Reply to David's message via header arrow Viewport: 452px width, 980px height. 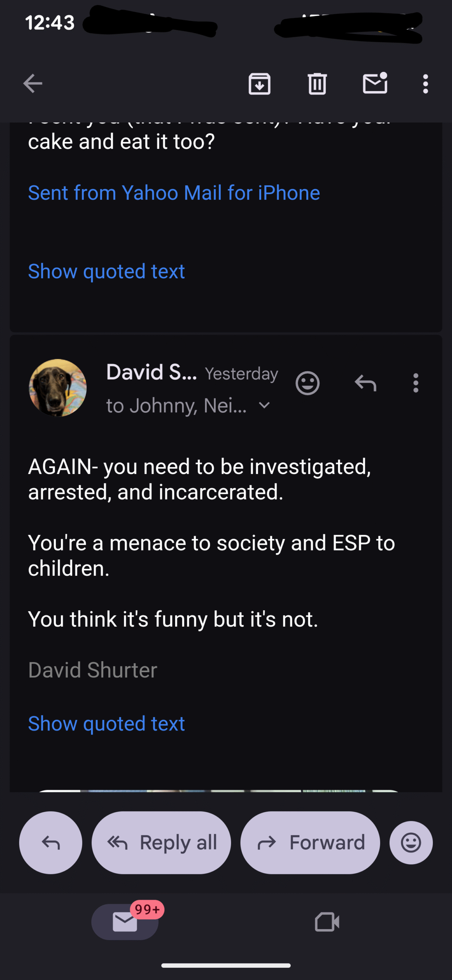point(366,383)
